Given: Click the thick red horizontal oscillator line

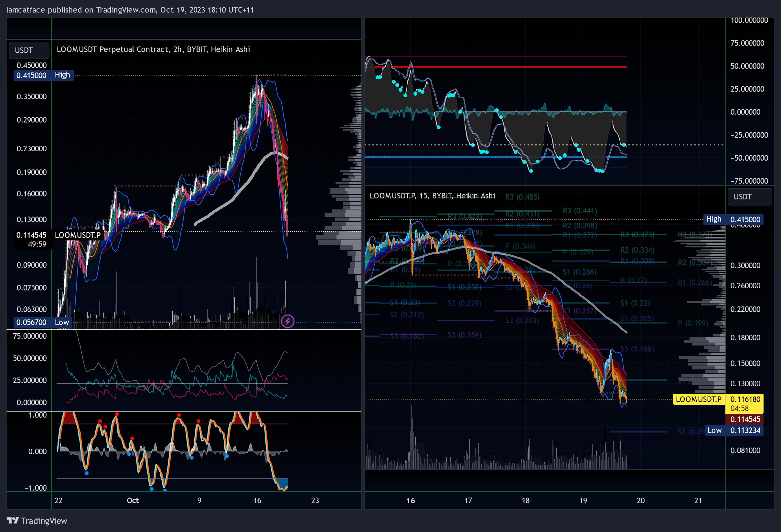Looking at the screenshot, I should 500,67.
